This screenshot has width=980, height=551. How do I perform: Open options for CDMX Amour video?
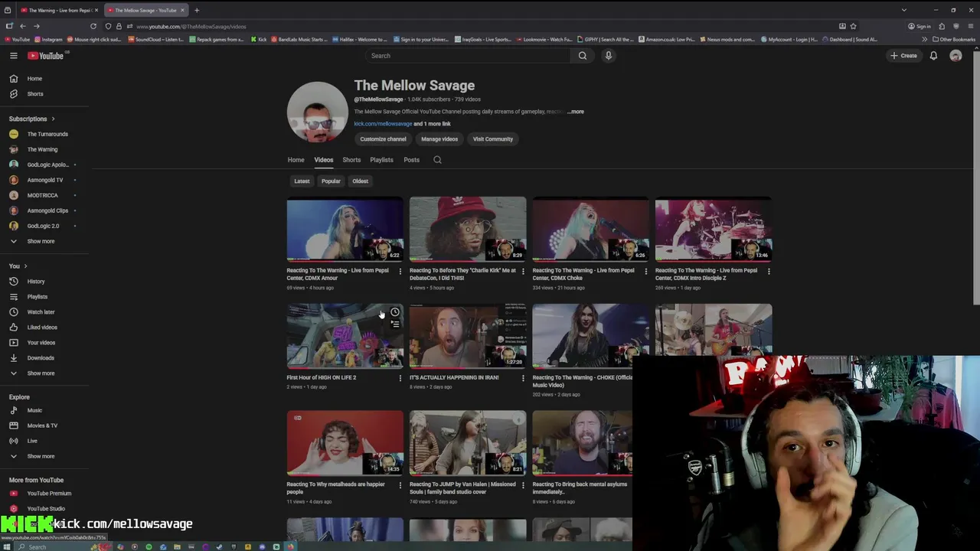coord(400,271)
